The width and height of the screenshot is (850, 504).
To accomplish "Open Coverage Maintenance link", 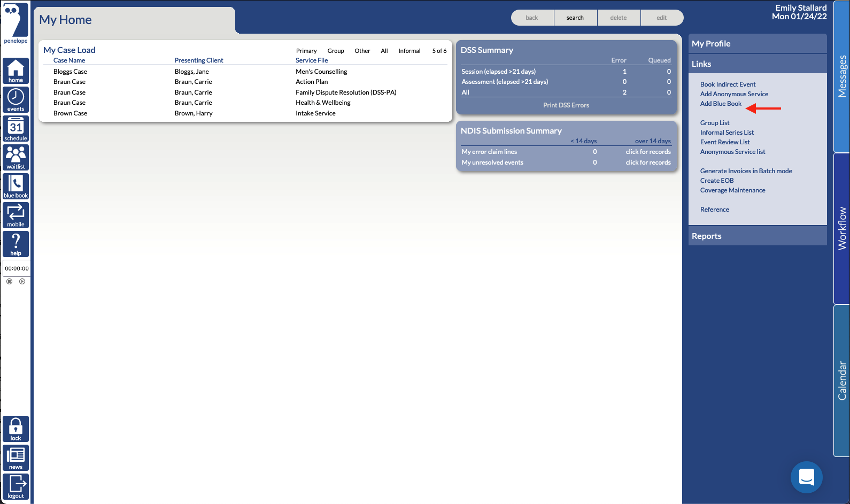I will point(732,190).
